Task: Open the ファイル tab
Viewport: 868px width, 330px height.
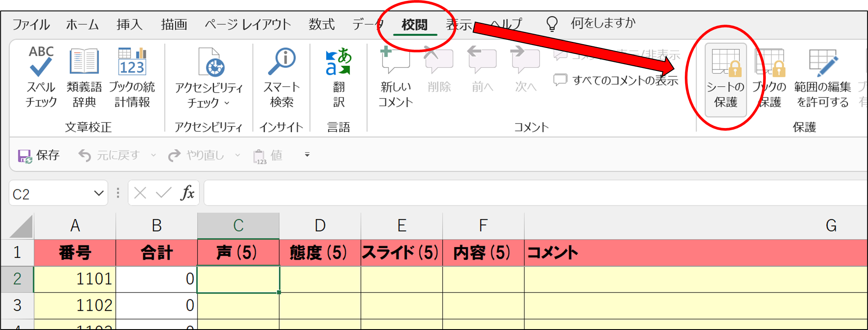Action: 31,24
